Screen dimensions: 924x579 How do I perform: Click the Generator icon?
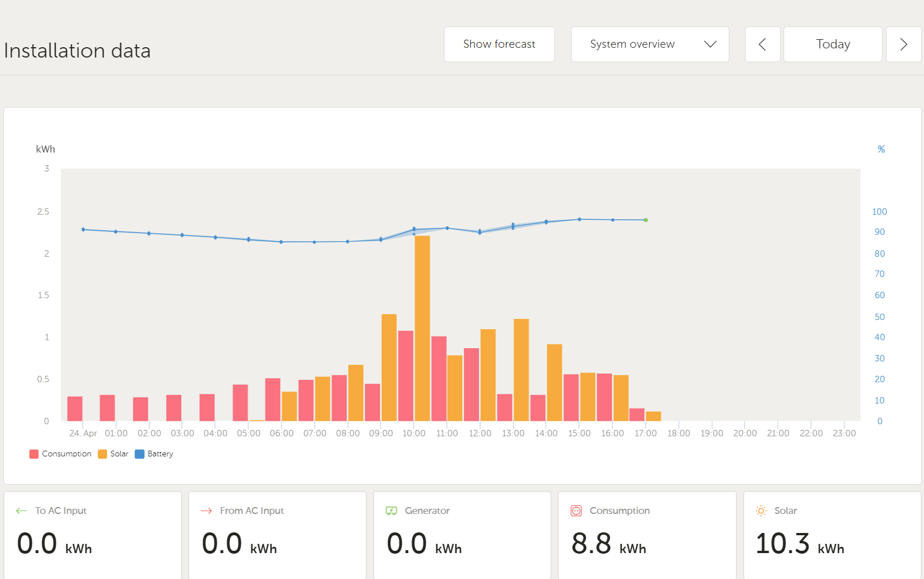click(391, 511)
